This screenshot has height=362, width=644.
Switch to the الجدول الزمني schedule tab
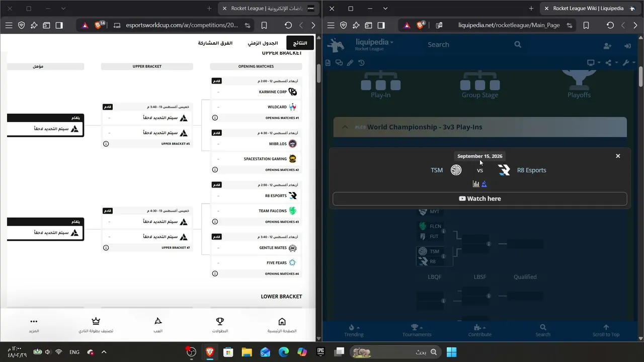coord(263,43)
